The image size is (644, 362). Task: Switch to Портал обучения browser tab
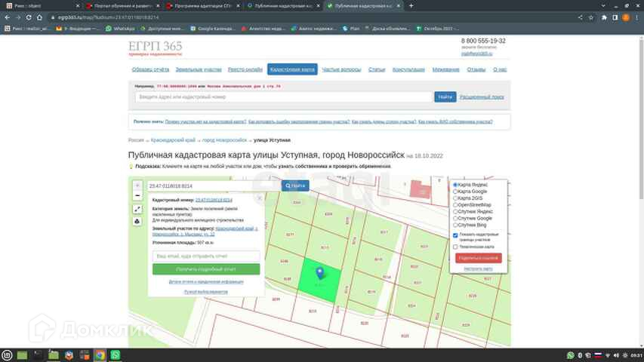(123, 6)
